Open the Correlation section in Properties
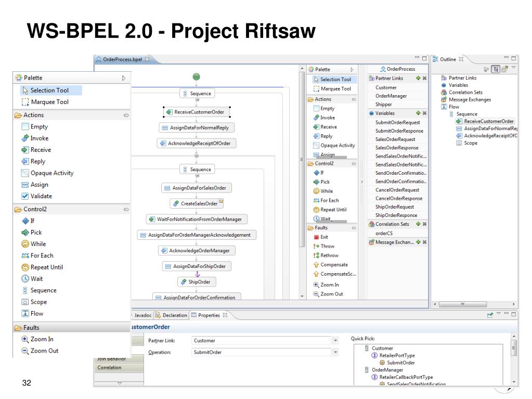Viewport: 532px width, 399px height. tap(119, 367)
